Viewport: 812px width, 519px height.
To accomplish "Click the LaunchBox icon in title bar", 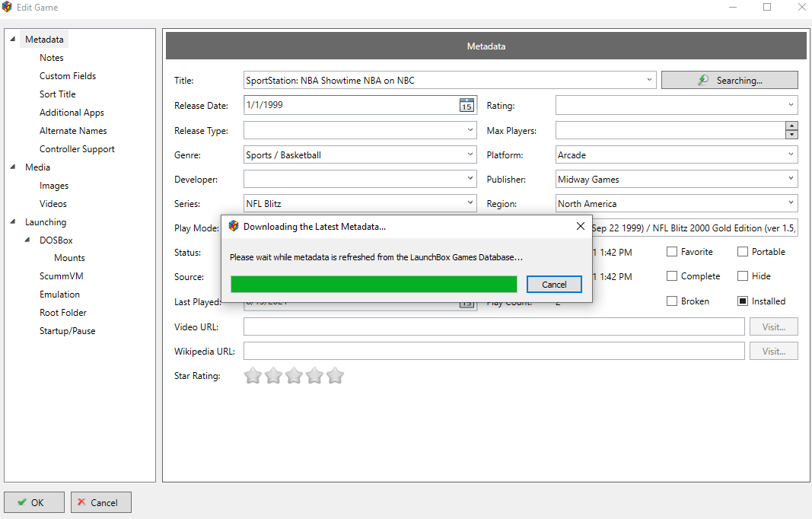I will click(x=8, y=8).
